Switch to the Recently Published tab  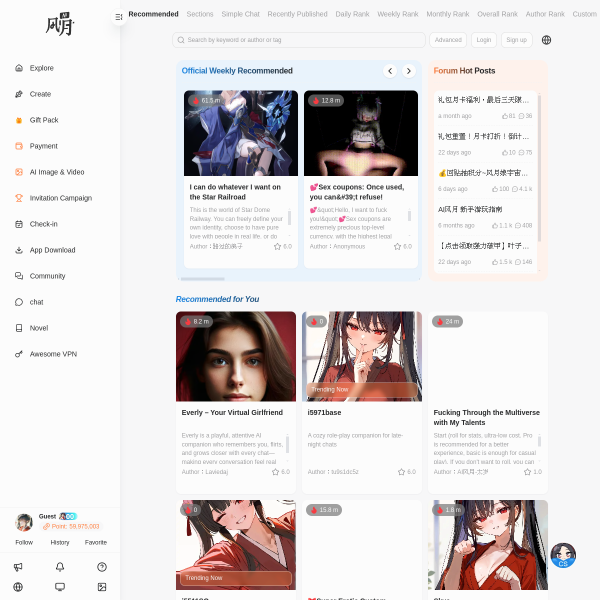[297, 14]
